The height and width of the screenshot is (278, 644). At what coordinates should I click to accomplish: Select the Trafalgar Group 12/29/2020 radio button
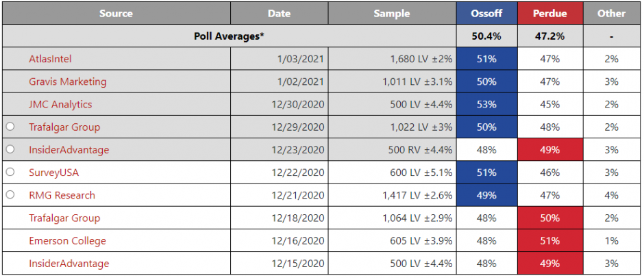(x=10, y=127)
